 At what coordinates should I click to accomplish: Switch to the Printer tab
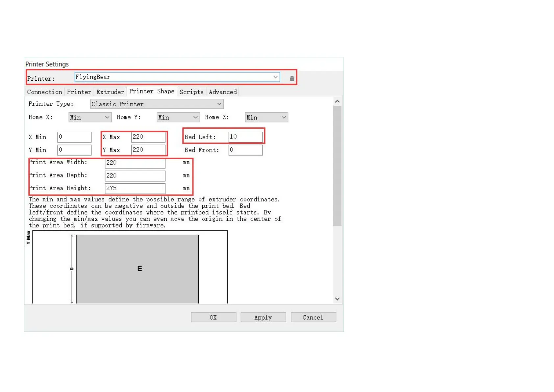click(x=79, y=92)
